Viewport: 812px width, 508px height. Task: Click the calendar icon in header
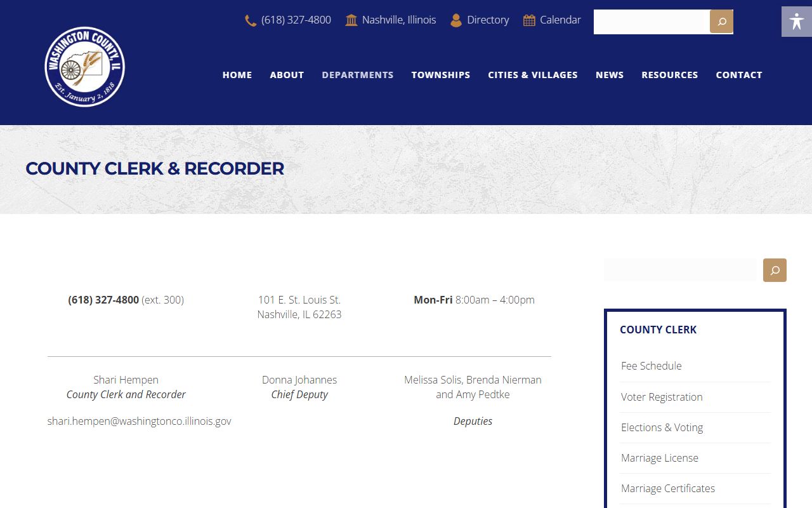529,20
